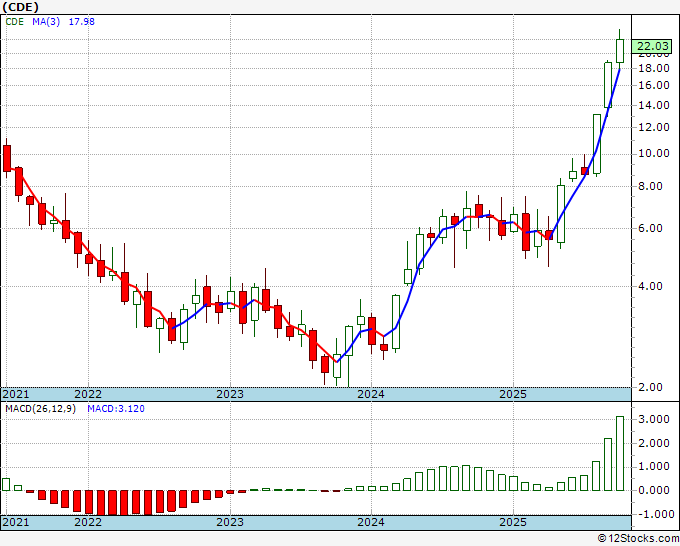This screenshot has width=680, height=546.
Task: Click the 2.000 MACD axis label
Action: click(654, 443)
